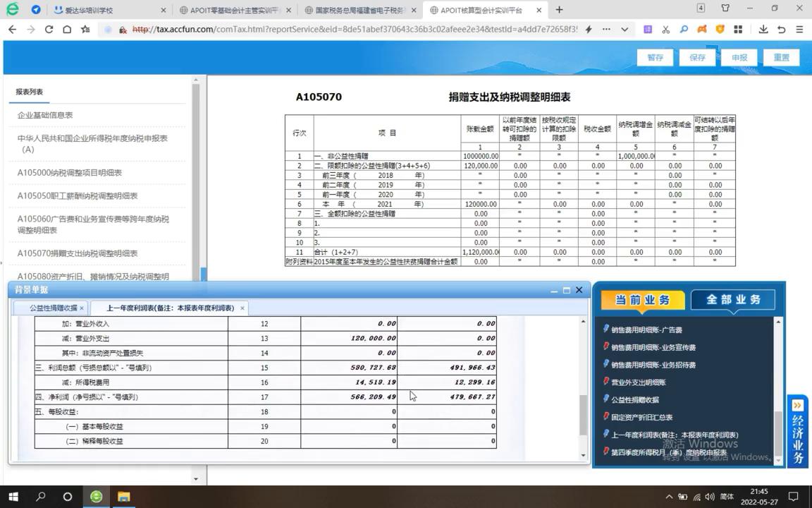Viewport: 812px width, 508px height.
Task: Click red pin beside 营业外支出明细账
Action: click(605, 382)
